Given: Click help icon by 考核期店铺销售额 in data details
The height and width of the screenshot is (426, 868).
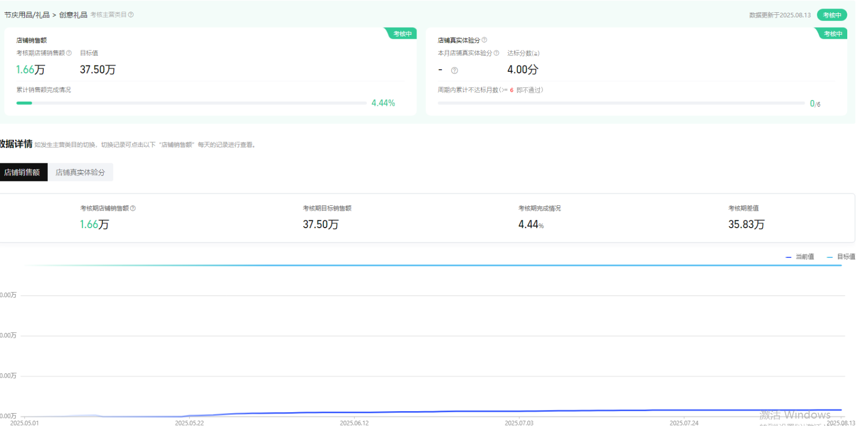Looking at the screenshot, I should pos(133,208).
